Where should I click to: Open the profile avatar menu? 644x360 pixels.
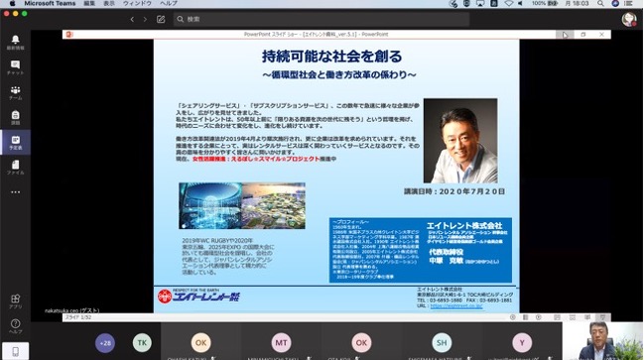click(628, 19)
